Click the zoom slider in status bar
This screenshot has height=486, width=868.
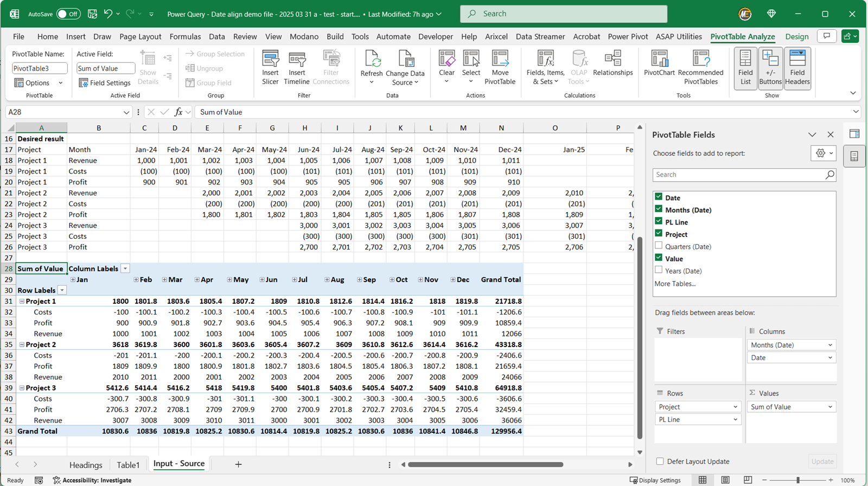[797, 480]
